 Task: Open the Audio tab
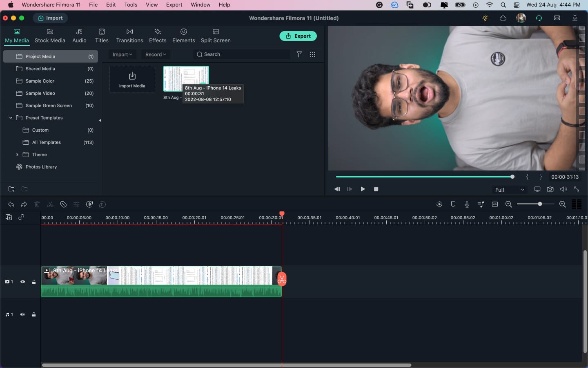point(79,36)
